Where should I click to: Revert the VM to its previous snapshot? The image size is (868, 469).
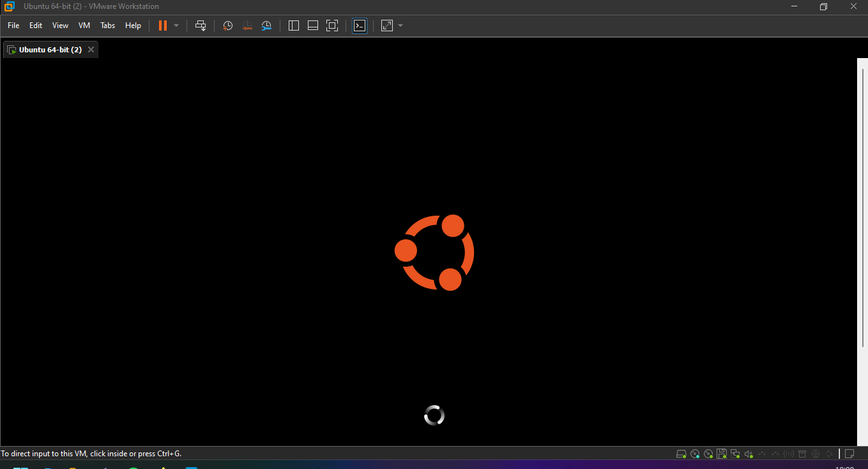point(247,26)
